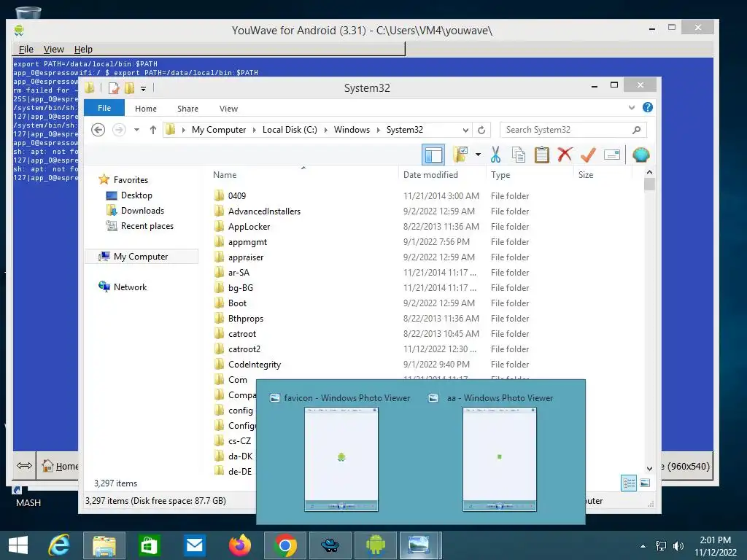Select the catroot2 folder
The height and width of the screenshot is (560, 747).
(244, 349)
